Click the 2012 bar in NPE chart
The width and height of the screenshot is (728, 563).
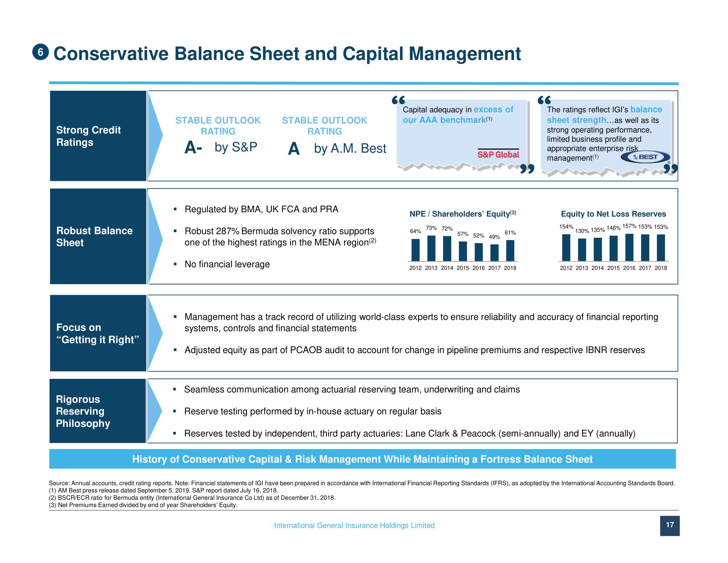[415, 250]
